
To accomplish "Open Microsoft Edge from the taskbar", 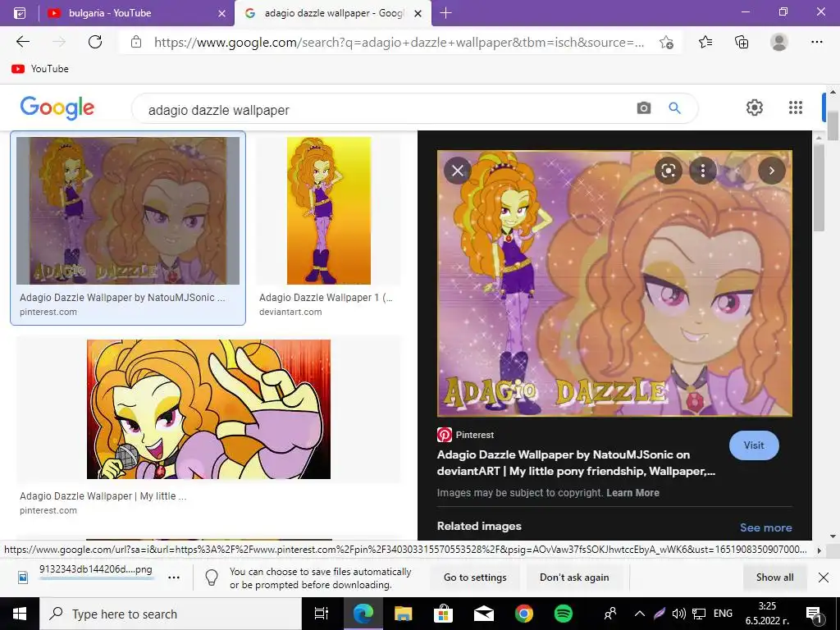I will (x=363, y=614).
